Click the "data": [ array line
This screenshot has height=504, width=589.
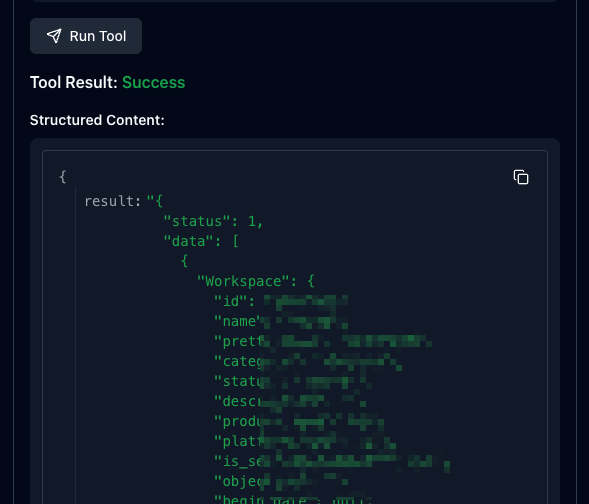pos(201,241)
